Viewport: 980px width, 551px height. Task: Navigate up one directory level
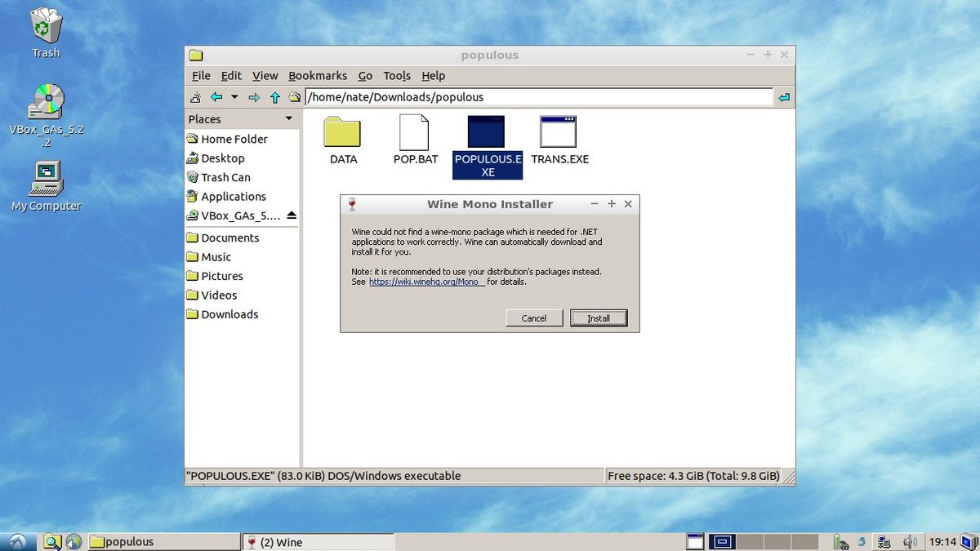(x=274, y=96)
